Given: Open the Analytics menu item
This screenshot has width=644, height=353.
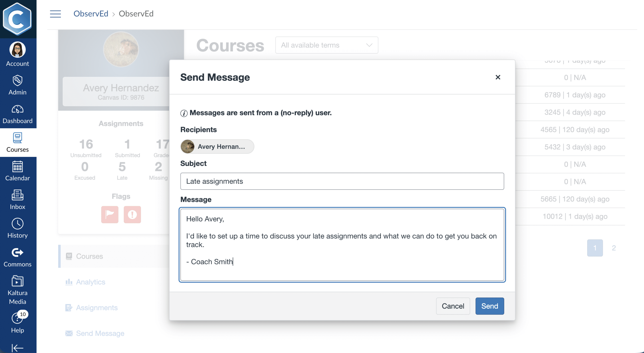Looking at the screenshot, I should pyautogui.click(x=91, y=282).
